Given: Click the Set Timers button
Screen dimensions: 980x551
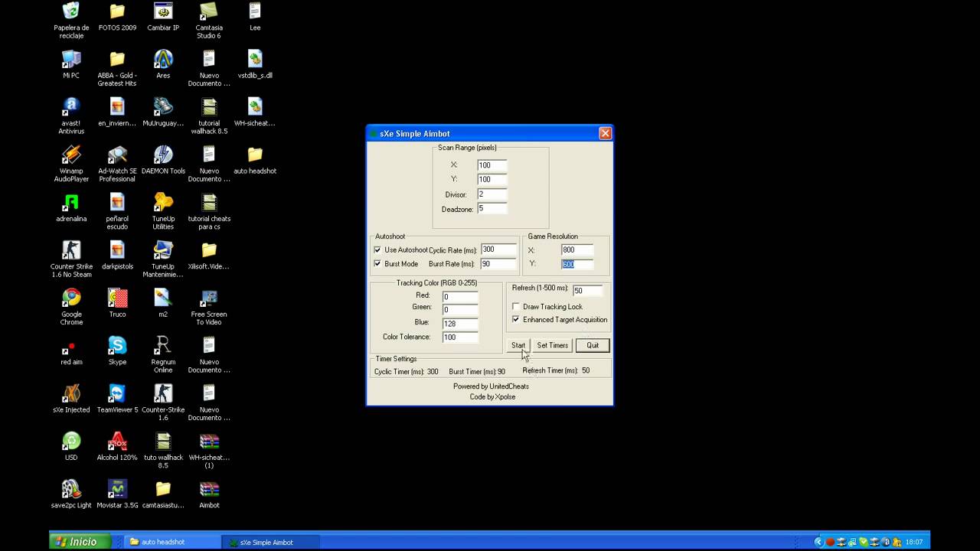Looking at the screenshot, I should pyautogui.click(x=552, y=345).
